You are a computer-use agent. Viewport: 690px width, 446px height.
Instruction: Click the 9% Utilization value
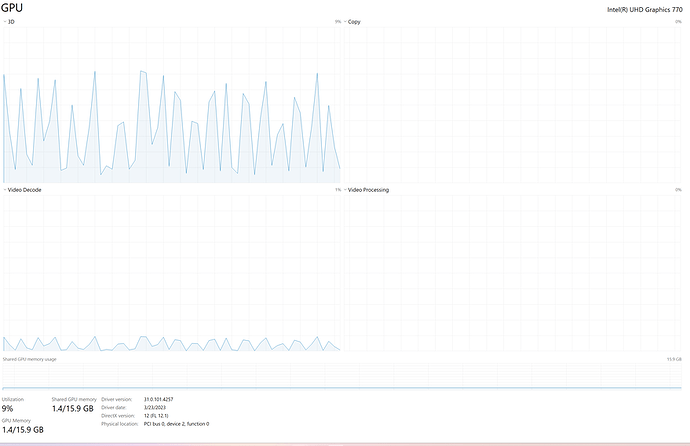(x=7, y=409)
